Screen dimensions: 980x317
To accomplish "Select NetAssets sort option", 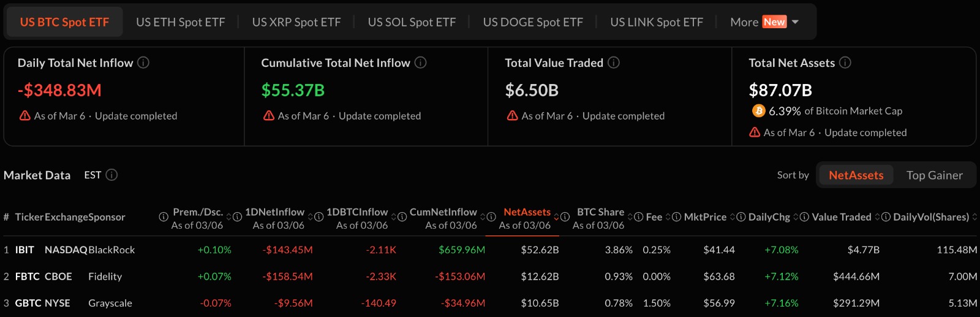I will pyautogui.click(x=856, y=175).
